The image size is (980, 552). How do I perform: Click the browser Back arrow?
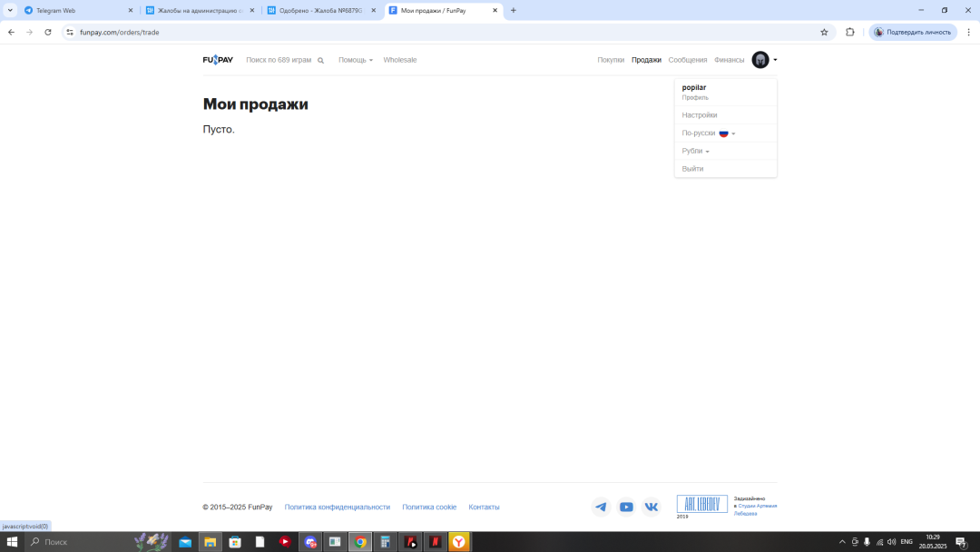point(11,32)
